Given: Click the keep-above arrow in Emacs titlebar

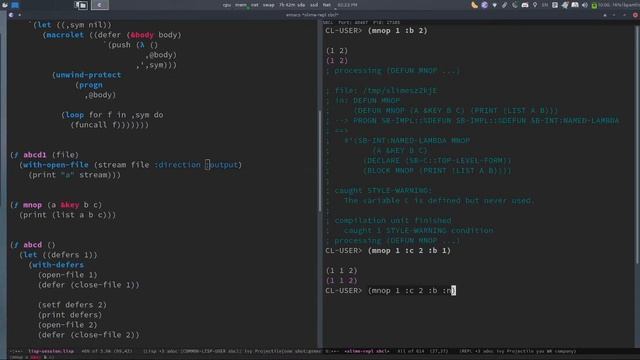Looking at the screenshot, I should 605,15.
